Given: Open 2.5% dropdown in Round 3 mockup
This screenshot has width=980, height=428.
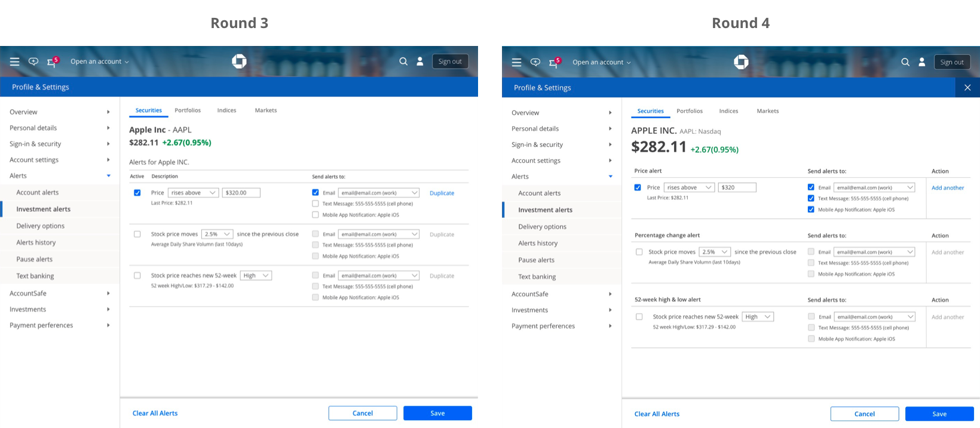Looking at the screenshot, I should pos(218,234).
